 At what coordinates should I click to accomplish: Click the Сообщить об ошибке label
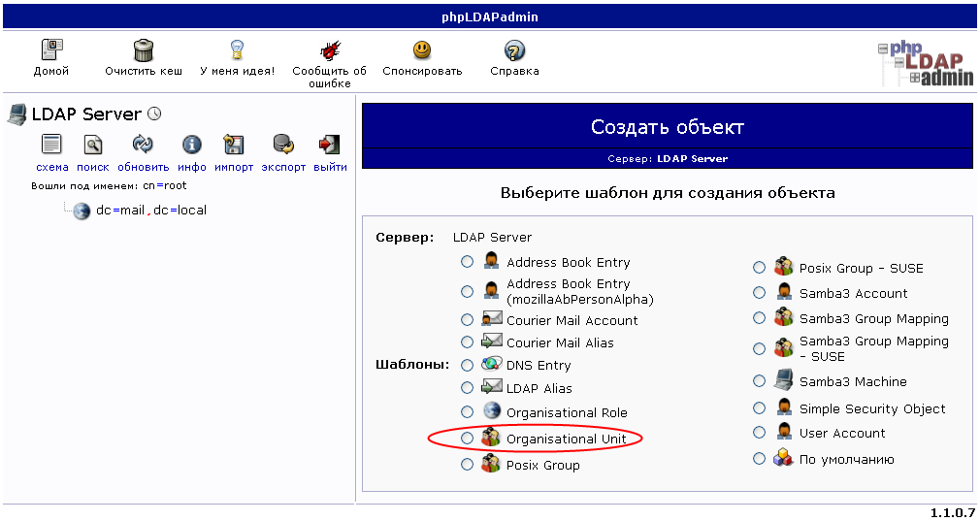pyautogui.click(x=329, y=77)
